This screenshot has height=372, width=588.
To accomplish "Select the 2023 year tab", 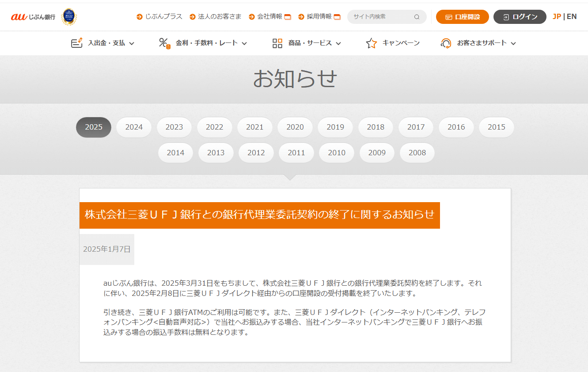I will pos(174,127).
